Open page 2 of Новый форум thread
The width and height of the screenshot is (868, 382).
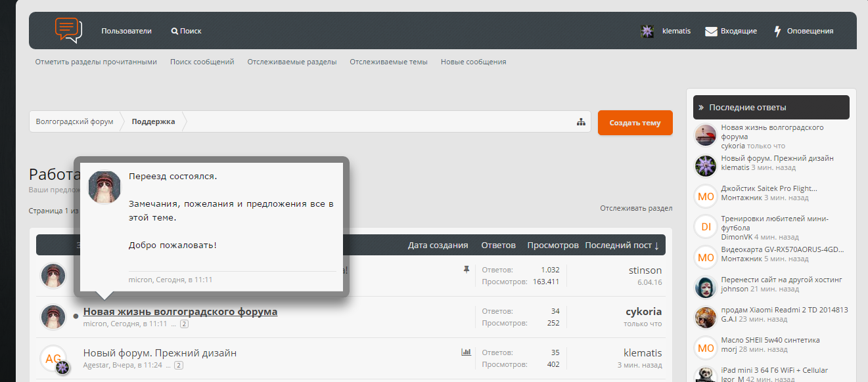(x=179, y=365)
